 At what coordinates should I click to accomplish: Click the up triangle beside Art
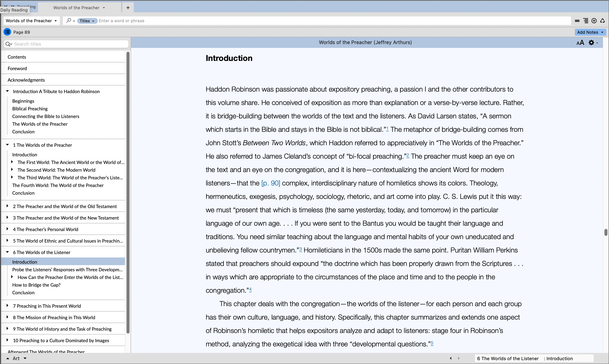click(8, 358)
